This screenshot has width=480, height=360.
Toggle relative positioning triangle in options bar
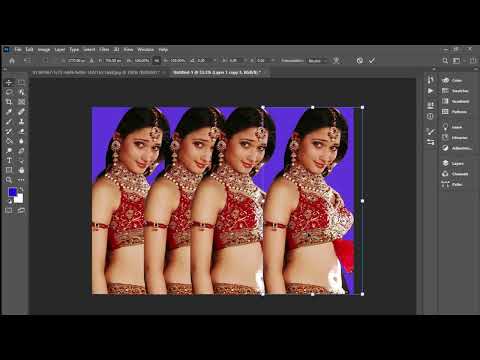pos(92,61)
